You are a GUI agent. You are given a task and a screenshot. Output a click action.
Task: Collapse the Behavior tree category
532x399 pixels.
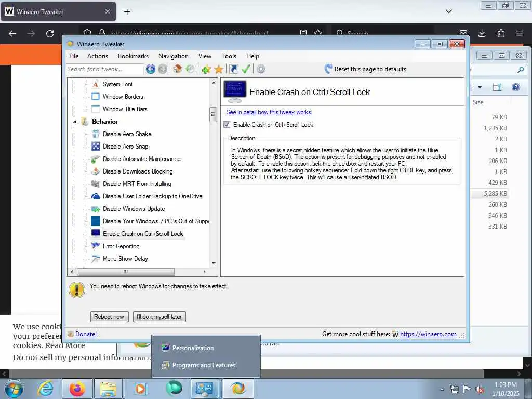[74, 122]
